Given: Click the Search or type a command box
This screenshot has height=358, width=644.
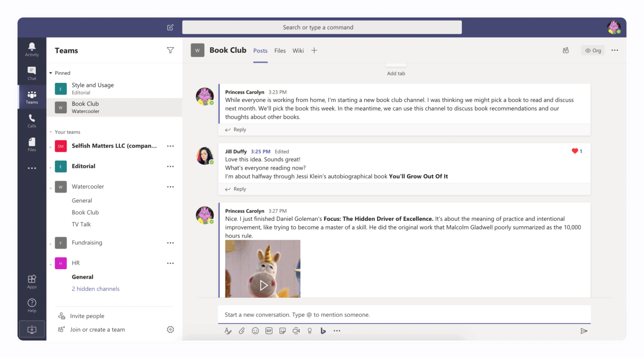Looking at the screenshot, I should pyautogui.click(x=322, y=27).
